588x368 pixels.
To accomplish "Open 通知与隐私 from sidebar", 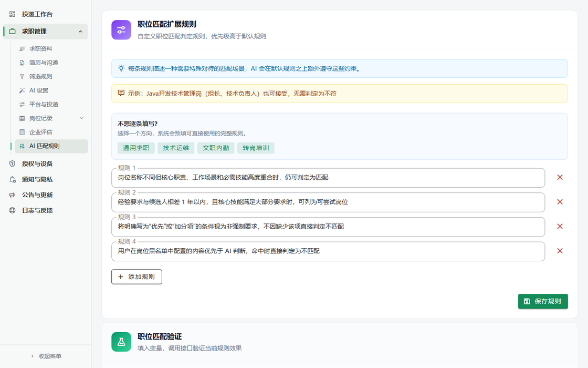I will [45, 179].
